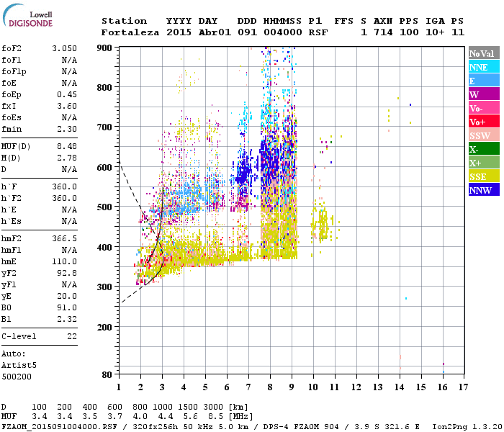The width and height of the screenshot is (504, 432).
Task: Select the SSE yellow legend swatch
Action: point(484,176)
